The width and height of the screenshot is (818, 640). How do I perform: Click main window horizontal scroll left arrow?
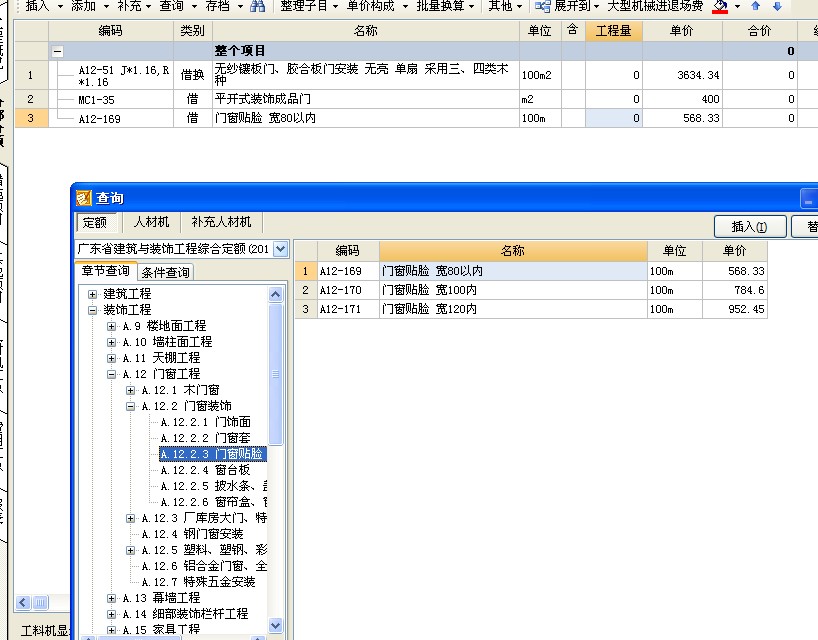[23, 603]
